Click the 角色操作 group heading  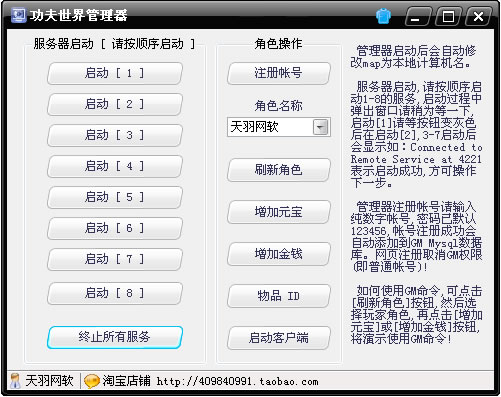pyautogui.click(x=278, y=44)
